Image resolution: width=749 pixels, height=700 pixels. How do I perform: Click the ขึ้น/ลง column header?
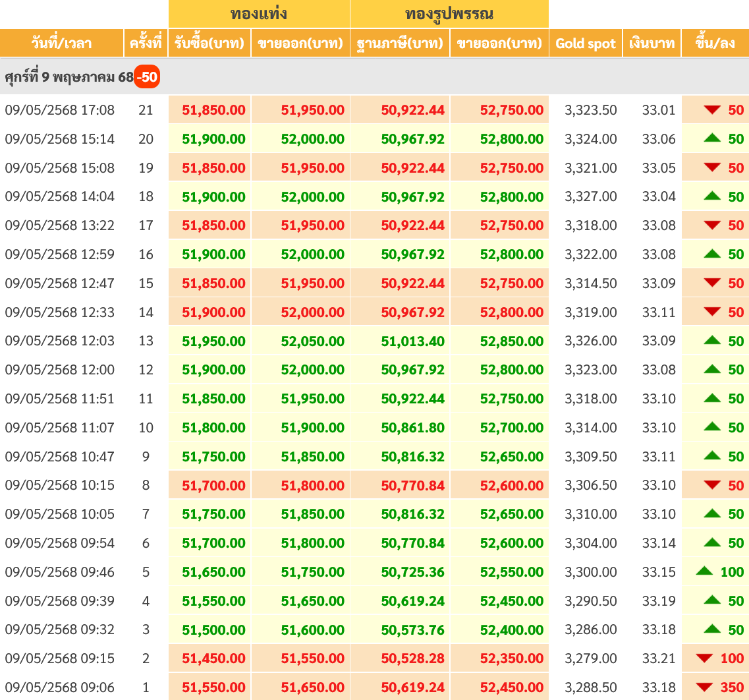[715, 43]
